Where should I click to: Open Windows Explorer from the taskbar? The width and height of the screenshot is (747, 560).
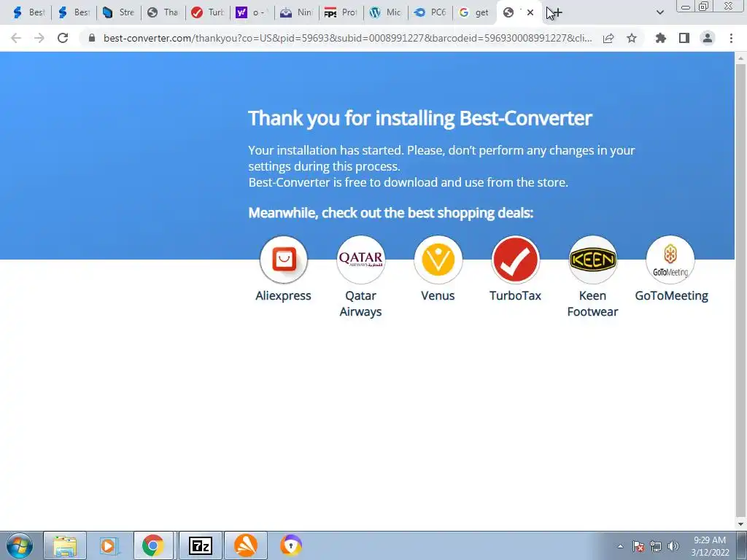tap(65, 545)
